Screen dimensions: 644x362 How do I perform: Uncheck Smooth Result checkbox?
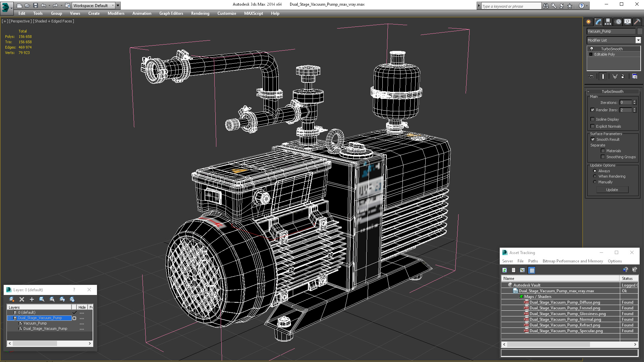coord(593,139)
